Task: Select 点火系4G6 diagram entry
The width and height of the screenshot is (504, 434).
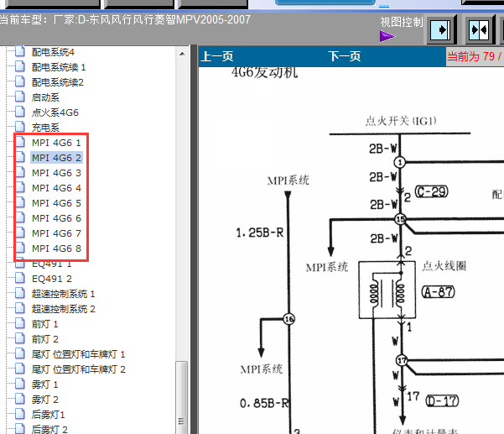Action: click(x=55, y=112)
